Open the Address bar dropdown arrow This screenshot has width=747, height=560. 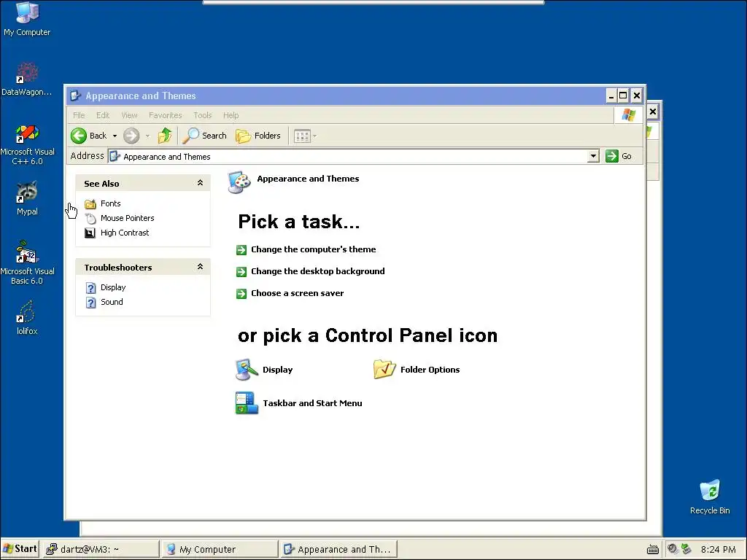pyautogui.click(x=593, y=156)
